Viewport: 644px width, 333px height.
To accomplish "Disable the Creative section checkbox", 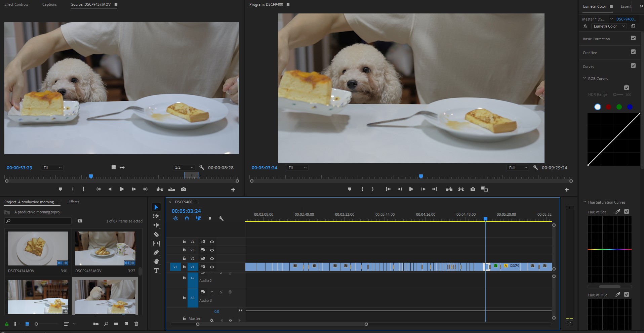I will pyautogui.click(x=633, y=52).
